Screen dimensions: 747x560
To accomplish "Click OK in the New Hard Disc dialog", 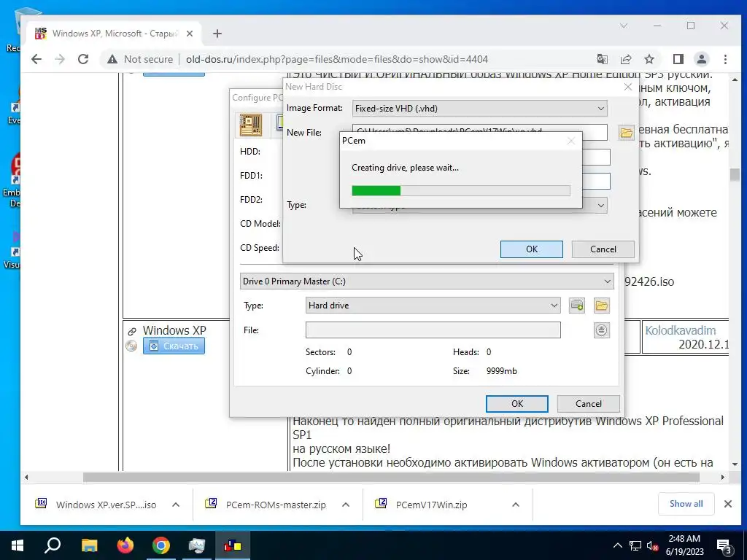I will [532, 249].
